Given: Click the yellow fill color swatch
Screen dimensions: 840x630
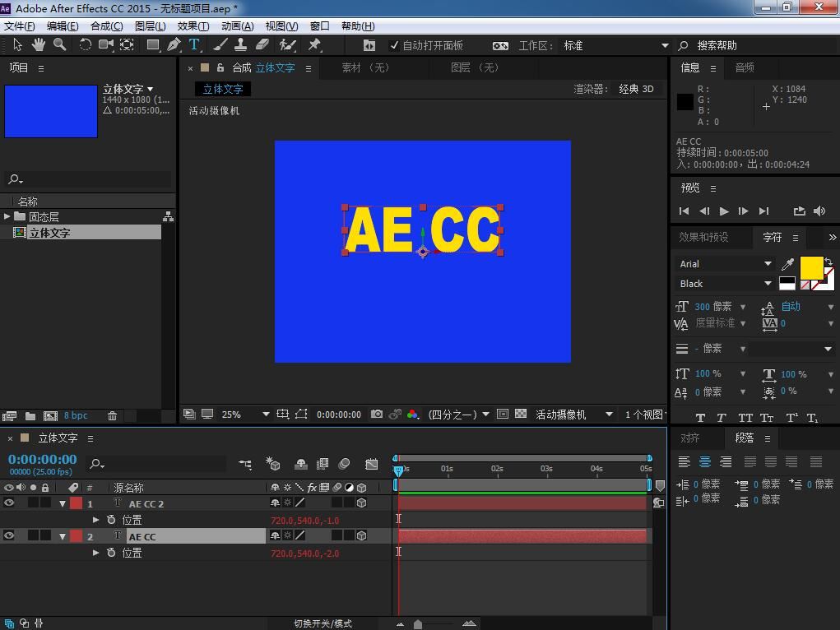Looking at the screenshot, I should 811,267.
